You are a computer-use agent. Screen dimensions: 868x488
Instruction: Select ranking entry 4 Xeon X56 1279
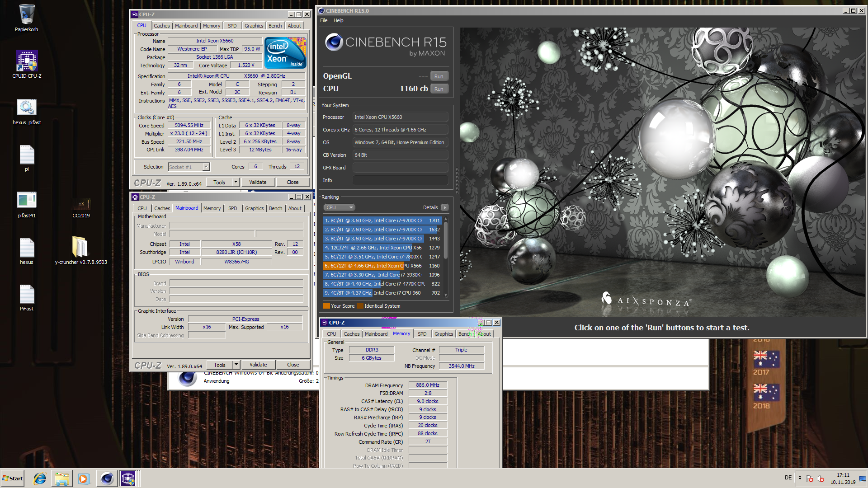point(382,248)
